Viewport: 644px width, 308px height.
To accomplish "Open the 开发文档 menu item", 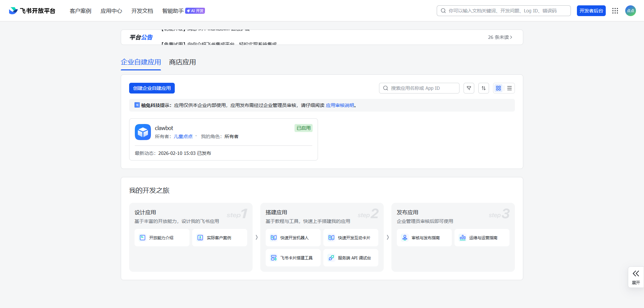I will coord(142,11).
